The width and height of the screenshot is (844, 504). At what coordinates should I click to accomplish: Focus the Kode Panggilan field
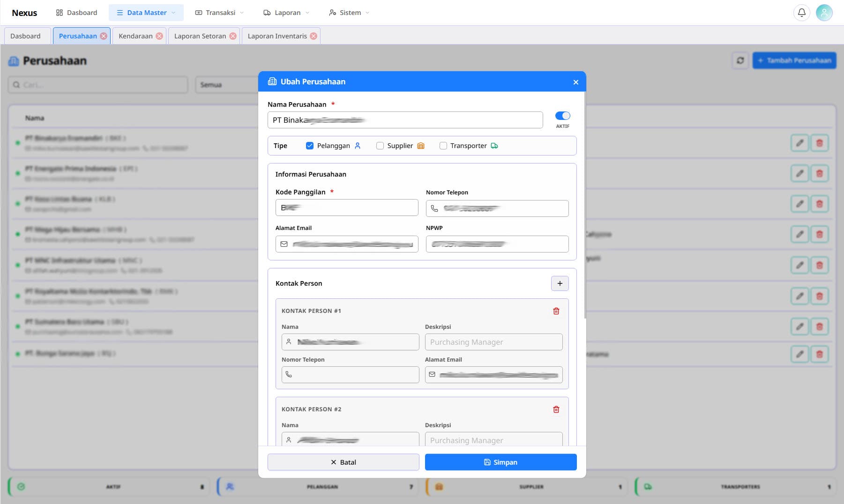point(347,208)
